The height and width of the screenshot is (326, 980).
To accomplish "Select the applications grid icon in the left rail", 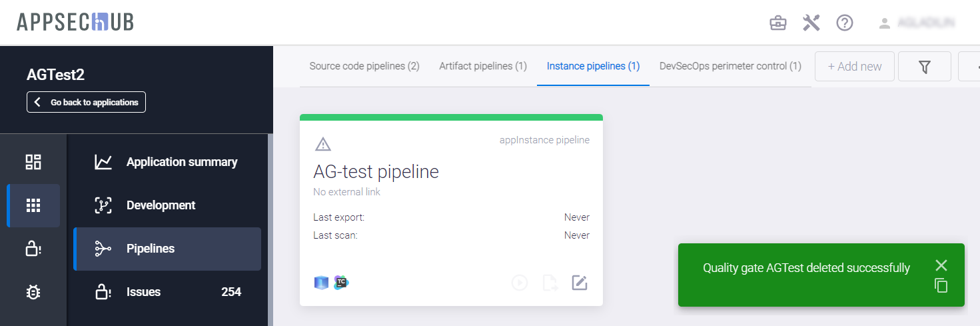I will [x=33, y=205].
